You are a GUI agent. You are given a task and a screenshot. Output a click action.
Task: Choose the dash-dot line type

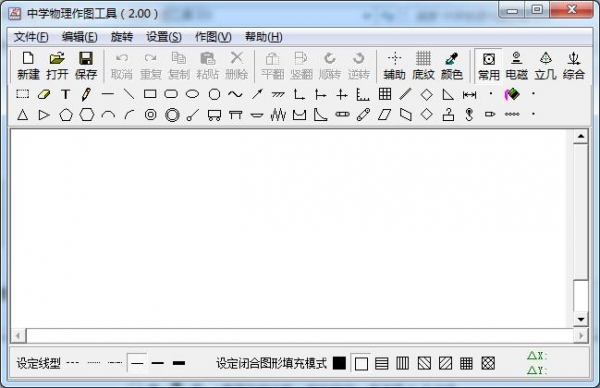(x=115, y=362)
